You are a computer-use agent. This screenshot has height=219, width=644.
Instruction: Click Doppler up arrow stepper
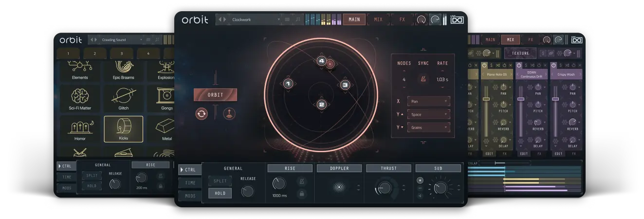[x=358, y=185]
